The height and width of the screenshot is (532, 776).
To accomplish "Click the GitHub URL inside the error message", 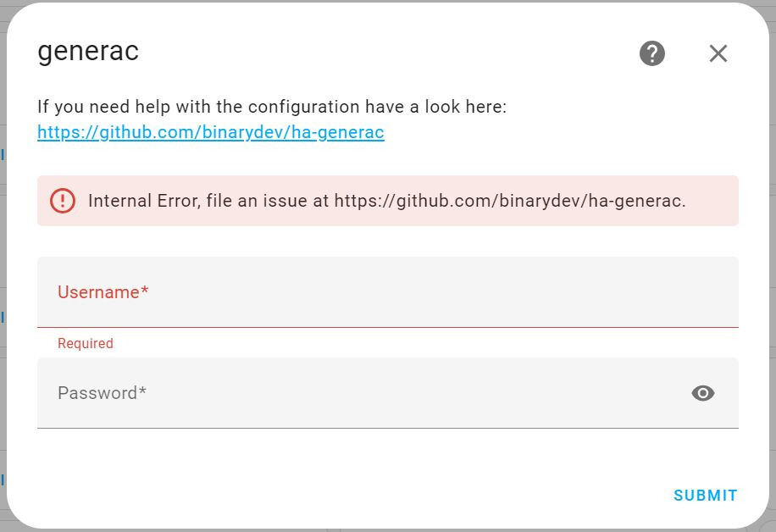I will (508, 201).
